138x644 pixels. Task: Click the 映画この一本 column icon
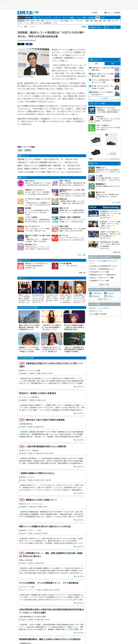[x=55, y=210]
